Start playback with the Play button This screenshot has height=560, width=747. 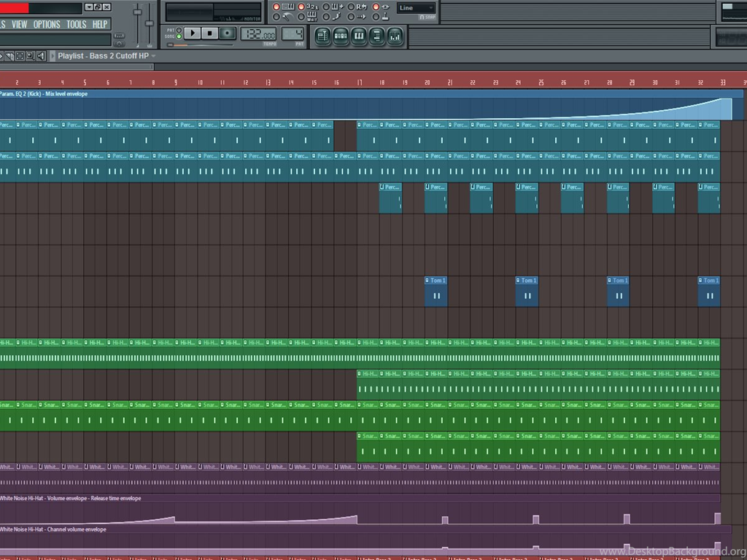coord(193,33)
